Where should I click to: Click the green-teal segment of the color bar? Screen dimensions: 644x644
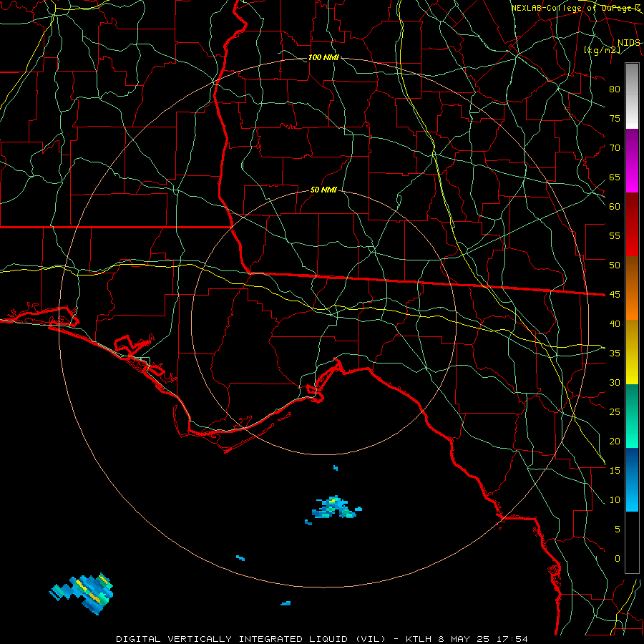click(x=632, y=416)
